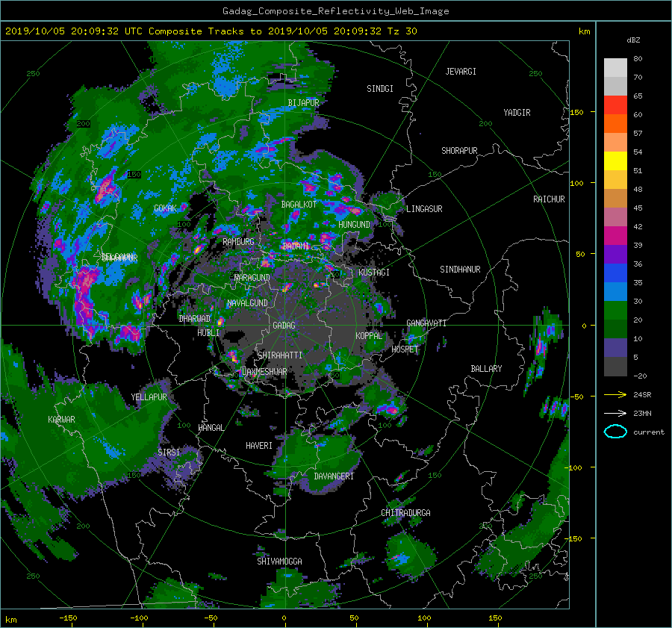Click the GADAG radar center label
672x628 pixels.
284,326
